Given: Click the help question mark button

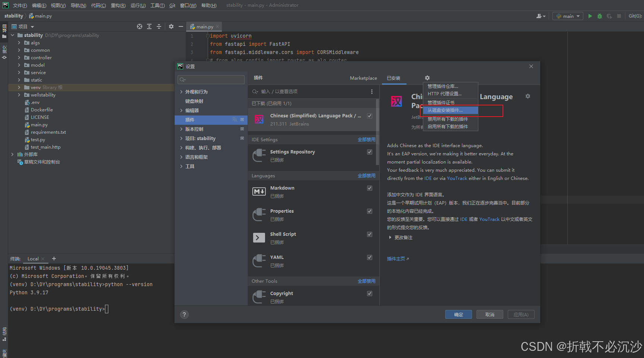Looking at the screenshot, I should pos(184,314).
